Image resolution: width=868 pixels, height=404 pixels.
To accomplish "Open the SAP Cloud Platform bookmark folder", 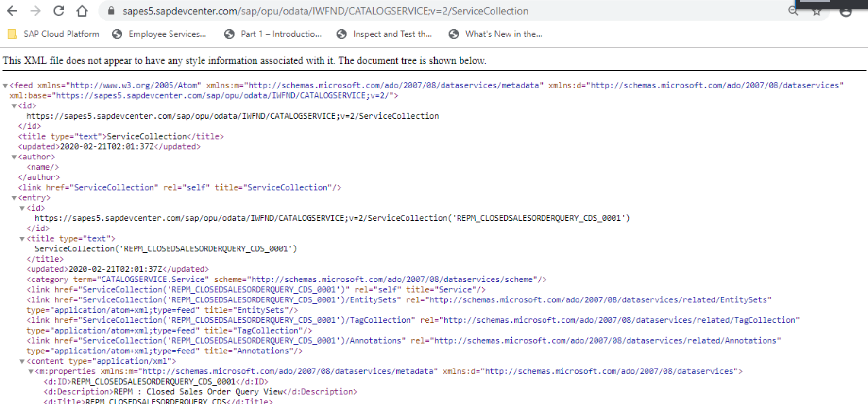I will 54,34.
